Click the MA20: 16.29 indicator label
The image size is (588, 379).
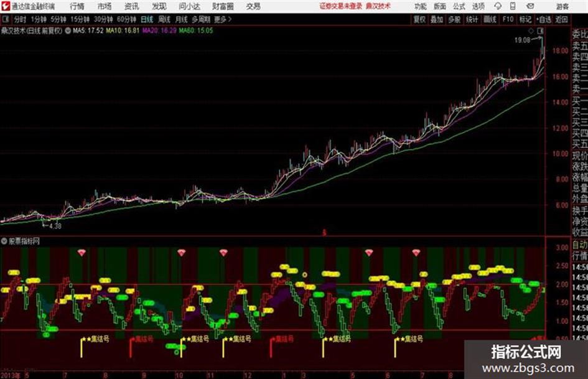159,30
